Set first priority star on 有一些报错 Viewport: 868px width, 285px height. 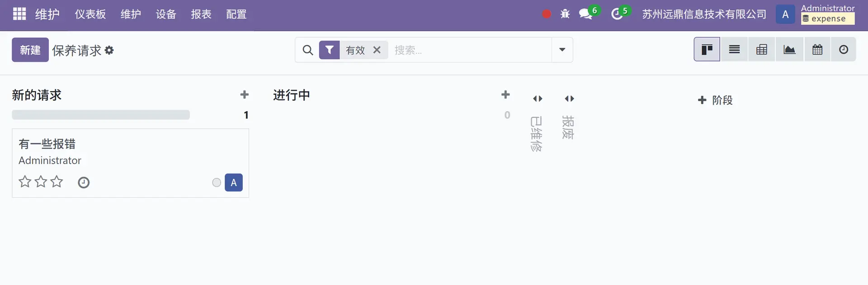pos(25,182)
